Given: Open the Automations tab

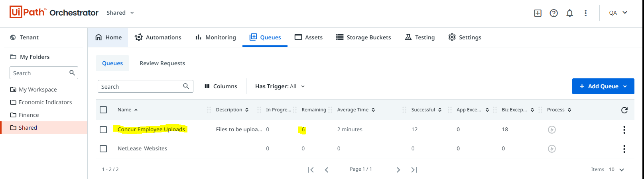Looking at the screenshot, I should pyautogui.click(x=158, y=37).
